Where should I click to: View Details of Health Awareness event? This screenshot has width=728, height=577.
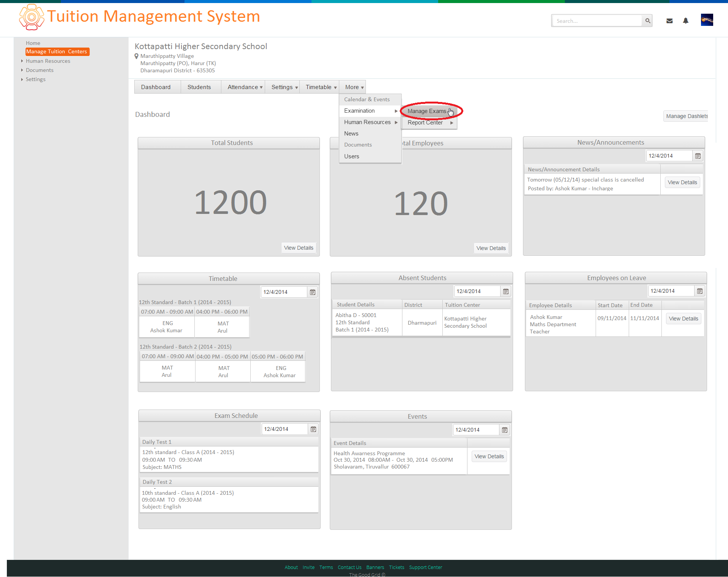click(489, 456)
